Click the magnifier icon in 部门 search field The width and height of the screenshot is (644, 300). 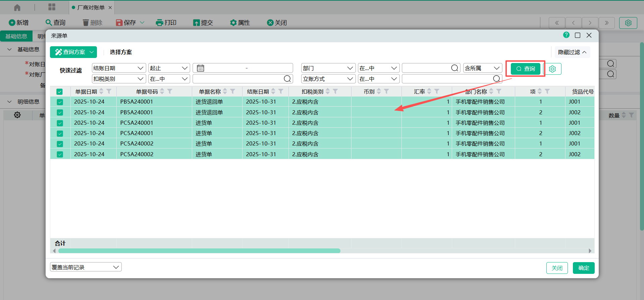tap(454, 68)
